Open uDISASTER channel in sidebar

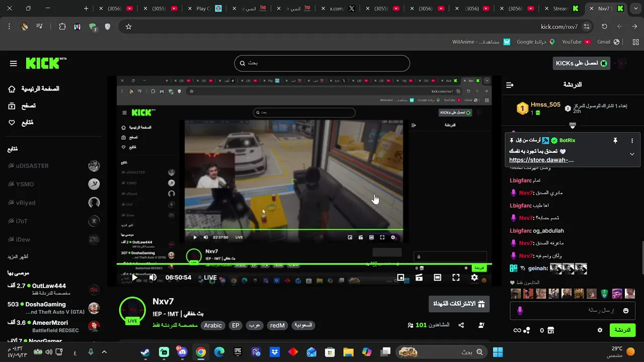(53, 166)
